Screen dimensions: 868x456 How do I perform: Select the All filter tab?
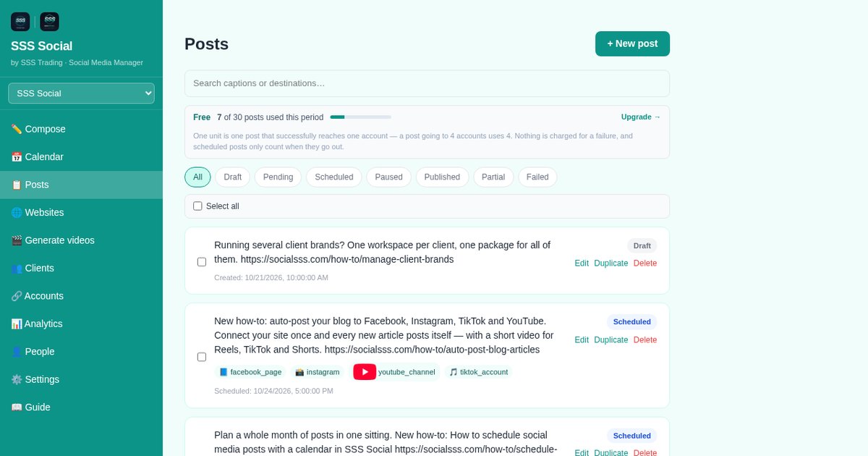pos(197,177)
